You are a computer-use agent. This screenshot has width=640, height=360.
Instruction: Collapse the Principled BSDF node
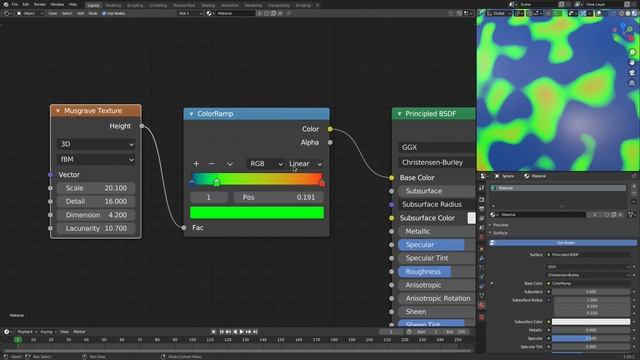tap(399, 114)
